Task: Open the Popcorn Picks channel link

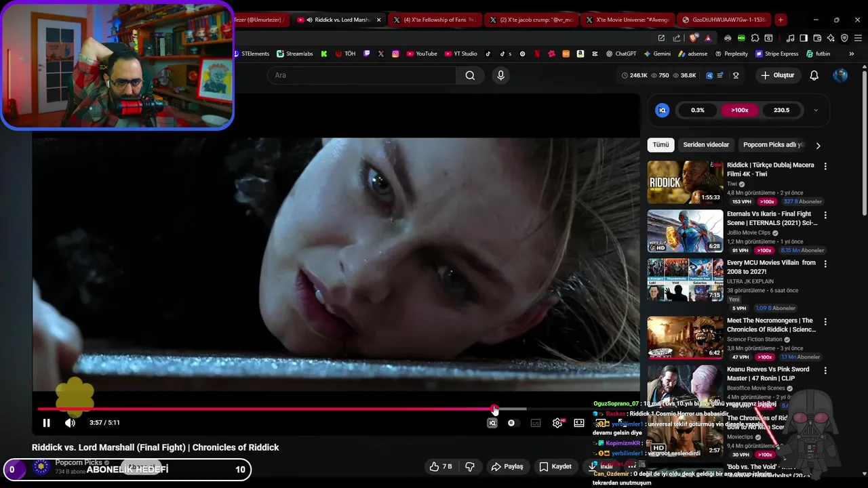Action: (78, 462)
